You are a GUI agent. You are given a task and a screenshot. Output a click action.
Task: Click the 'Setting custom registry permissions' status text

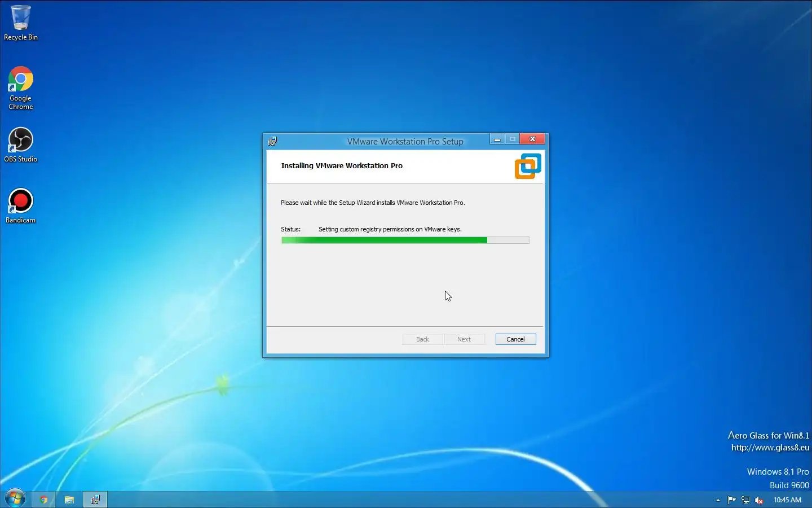point(390,229)
